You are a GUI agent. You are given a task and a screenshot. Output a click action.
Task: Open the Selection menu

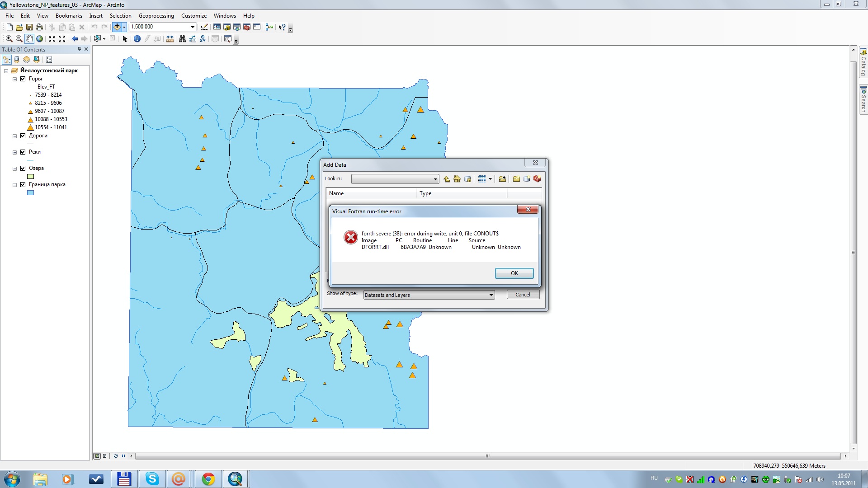click(120, 16)
